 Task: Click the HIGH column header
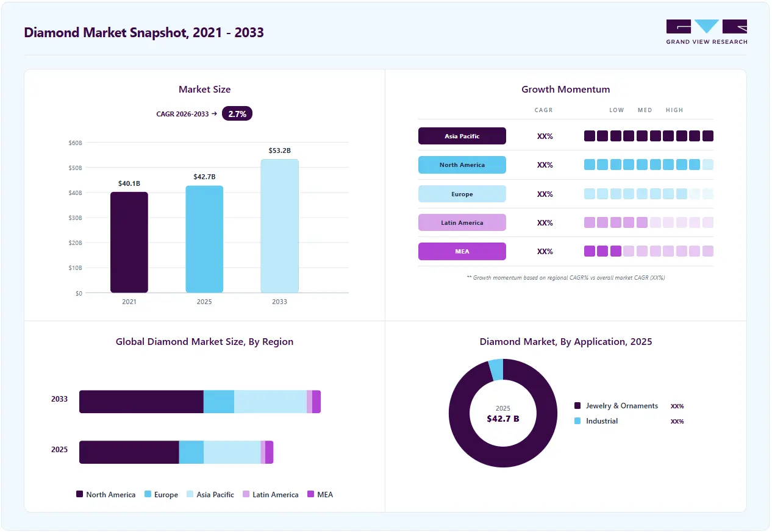(674, 110)
